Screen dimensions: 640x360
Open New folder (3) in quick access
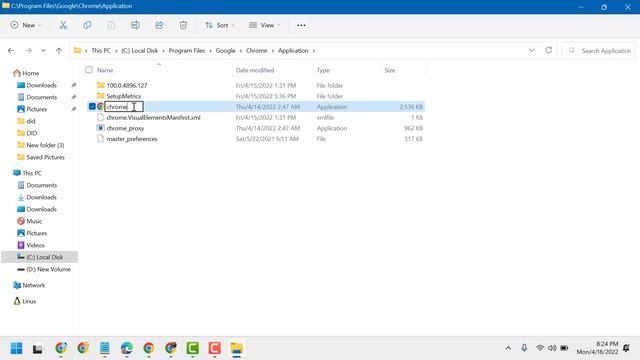click(x=40, y=145)
